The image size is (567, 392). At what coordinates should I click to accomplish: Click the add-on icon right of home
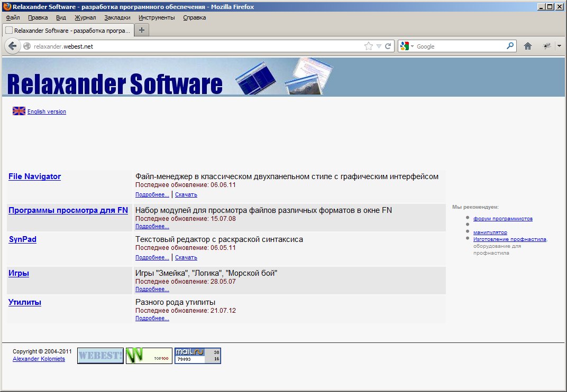point(547,46)
